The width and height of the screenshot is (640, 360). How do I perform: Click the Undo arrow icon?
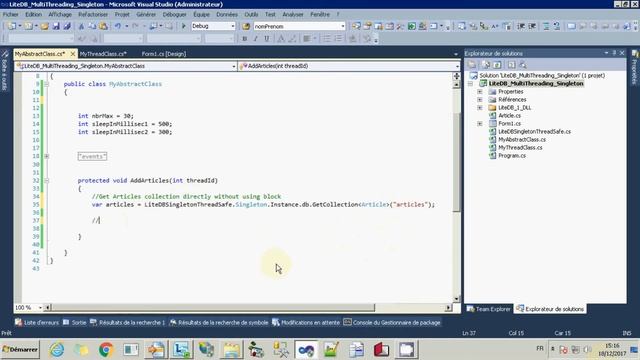[118, 26]
